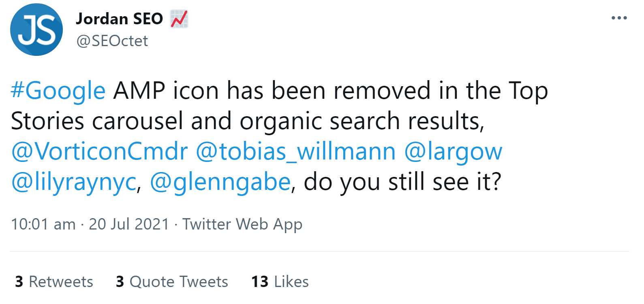The width and height of the screenshot is (644, 304).
Task: Open the @tobias_willmann profile mention
Action: point(295,151)
